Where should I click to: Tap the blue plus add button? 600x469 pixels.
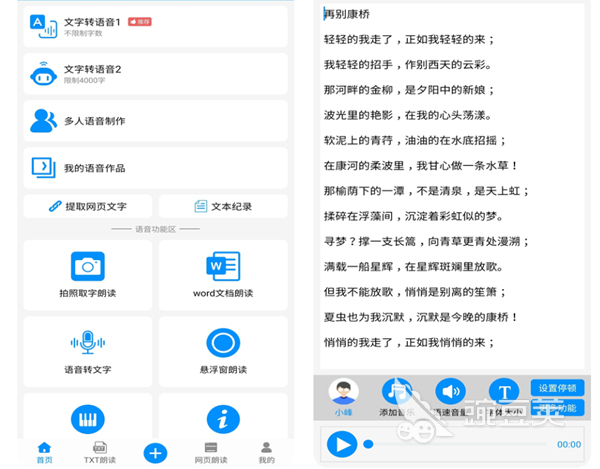click(x=155, y=453)
